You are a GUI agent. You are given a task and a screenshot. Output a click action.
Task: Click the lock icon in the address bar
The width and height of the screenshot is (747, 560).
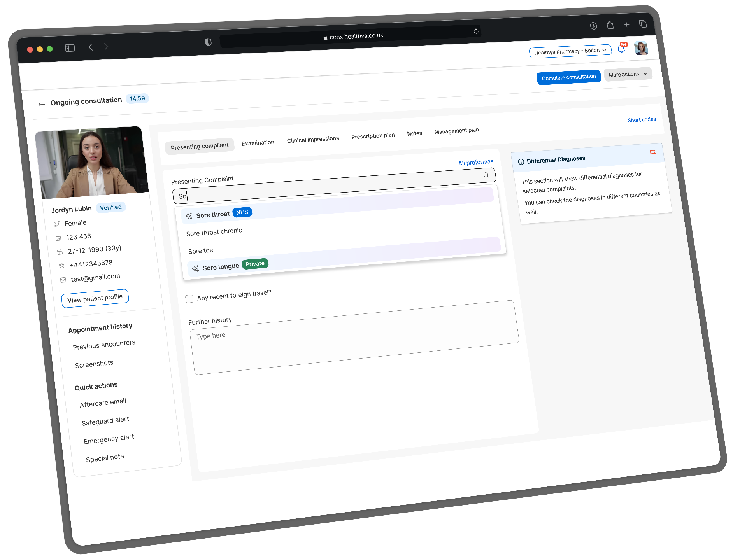[325, 37]
